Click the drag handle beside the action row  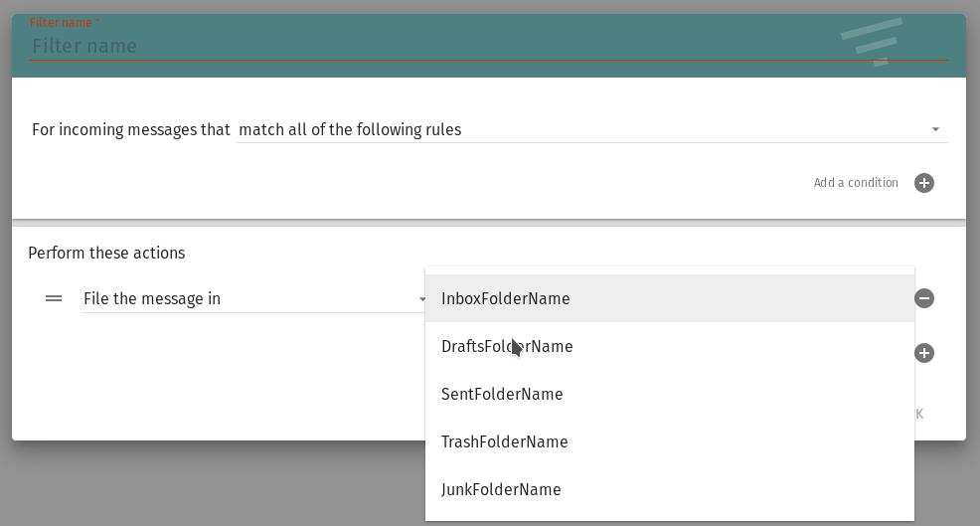point(54,298)
